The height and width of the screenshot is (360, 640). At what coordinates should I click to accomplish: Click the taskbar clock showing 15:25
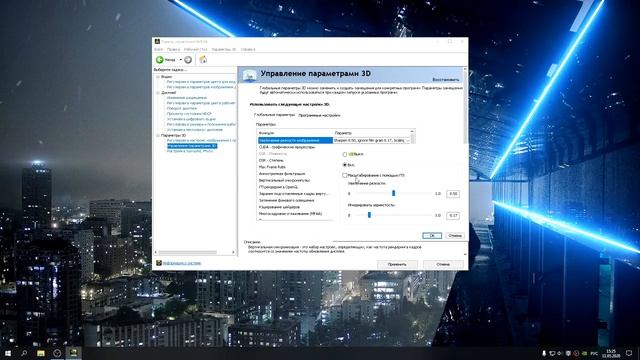[x=611, y=353]
